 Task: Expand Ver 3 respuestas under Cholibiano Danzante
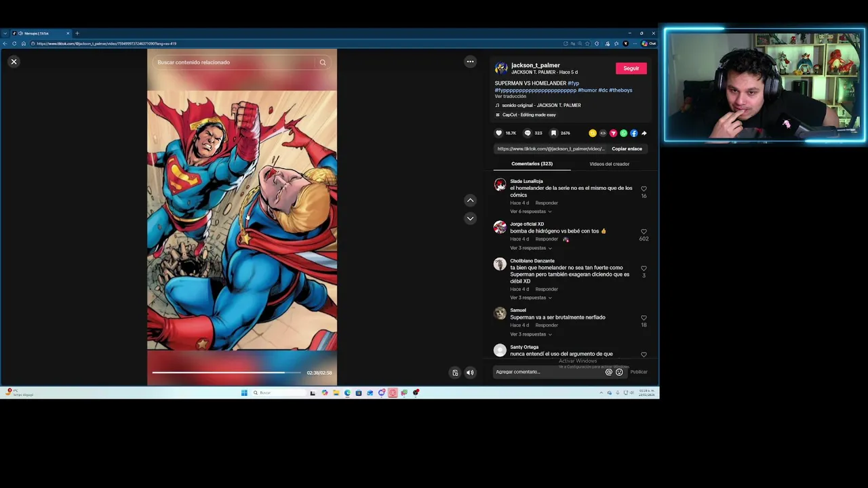pyautogui.click(x=530, y=298)
